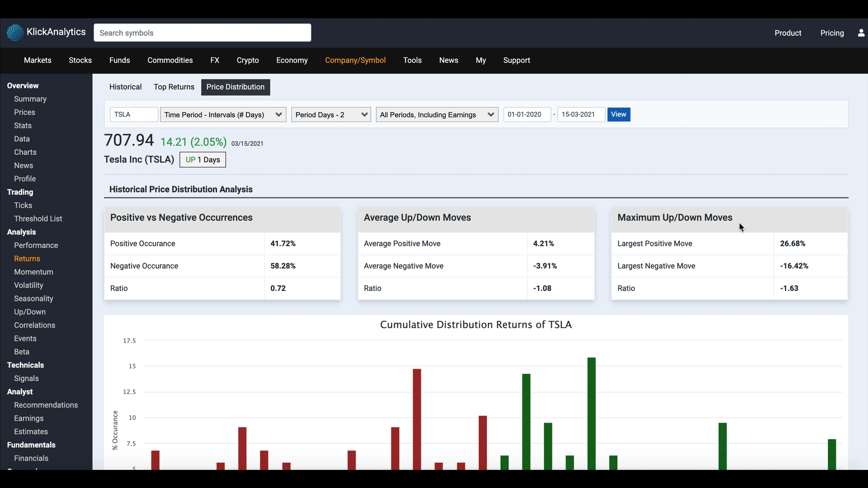Click the end date 15-03-2021 field
The image size is (868, 488).
click(581, 114)
